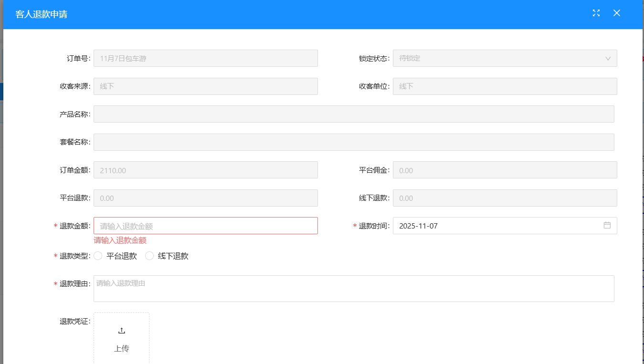
Task: Click the 订单金额 field showing 2110.00
Action: coord(205,170)
